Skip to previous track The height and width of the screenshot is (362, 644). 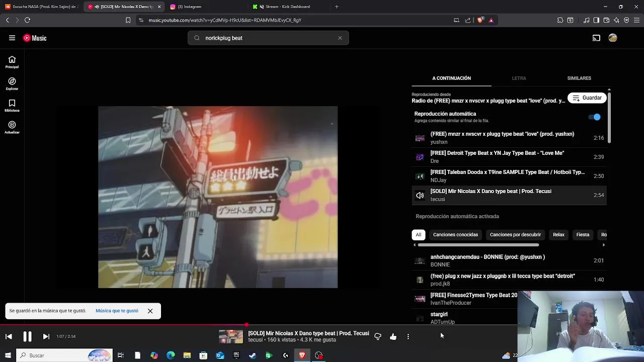[x=9, y=336]
